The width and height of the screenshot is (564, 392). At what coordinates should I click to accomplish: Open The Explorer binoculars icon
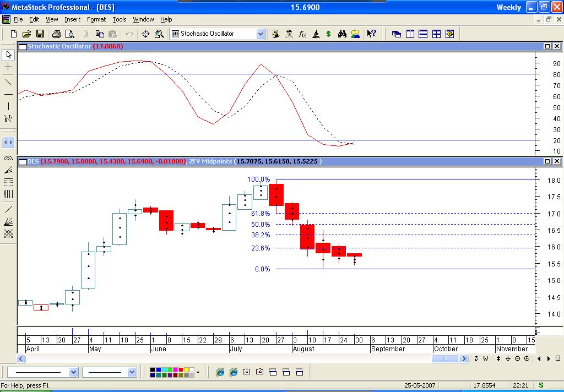[x=341, y=34]
